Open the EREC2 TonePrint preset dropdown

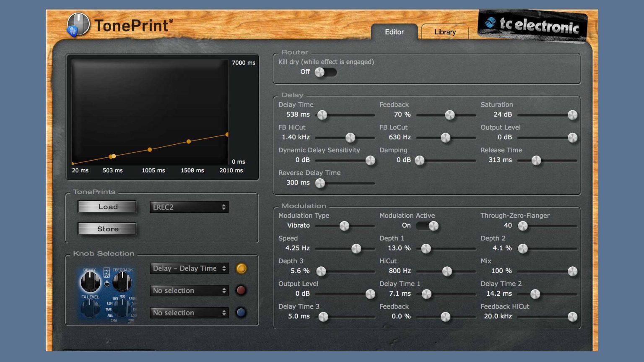[x=189, y=207]
